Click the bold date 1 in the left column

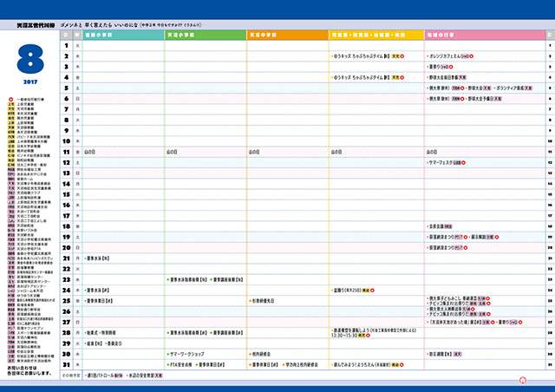pyautogui.click(x=66, y=45)
